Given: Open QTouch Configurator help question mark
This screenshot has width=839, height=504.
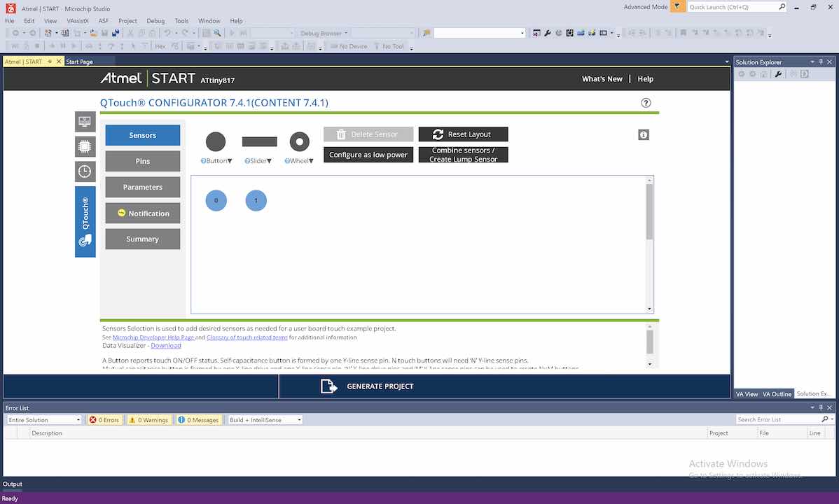Looking at the screenshot, I should coord(646,103).
